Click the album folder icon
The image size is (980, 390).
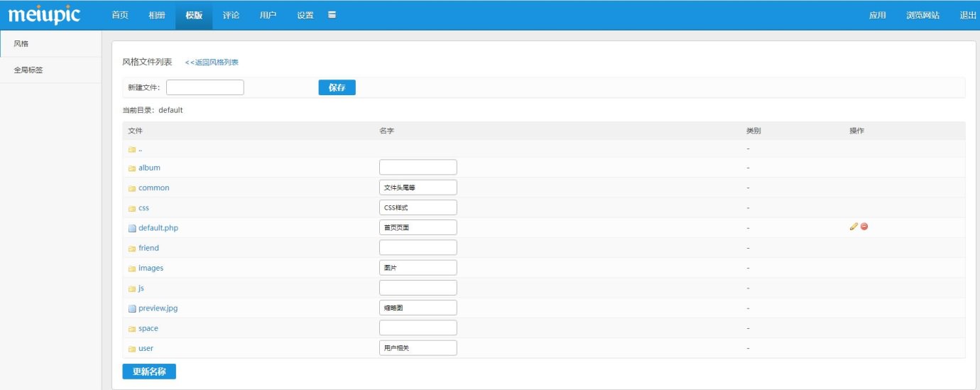[x=131, y=168]
